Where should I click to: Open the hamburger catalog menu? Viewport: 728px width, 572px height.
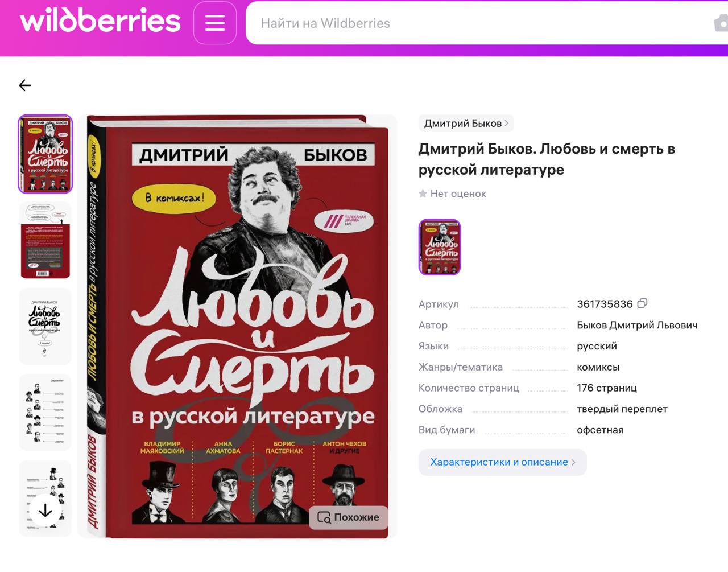[215, 23]
